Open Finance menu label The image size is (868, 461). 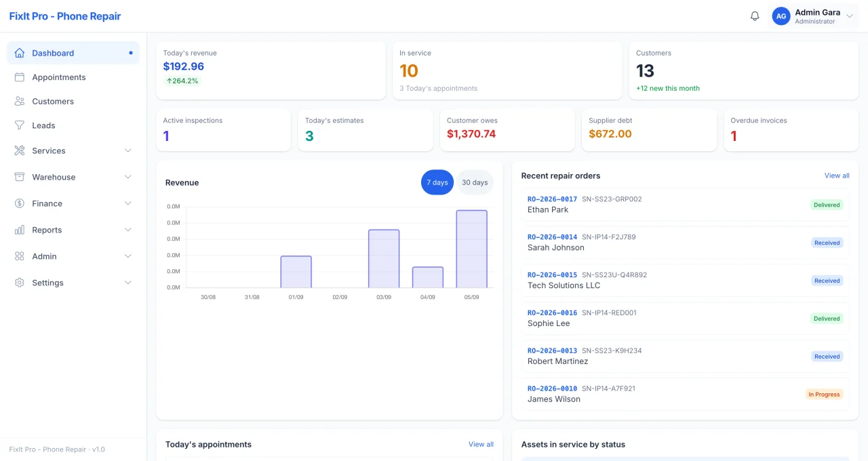pyautogui.click(x=47, y=203)
